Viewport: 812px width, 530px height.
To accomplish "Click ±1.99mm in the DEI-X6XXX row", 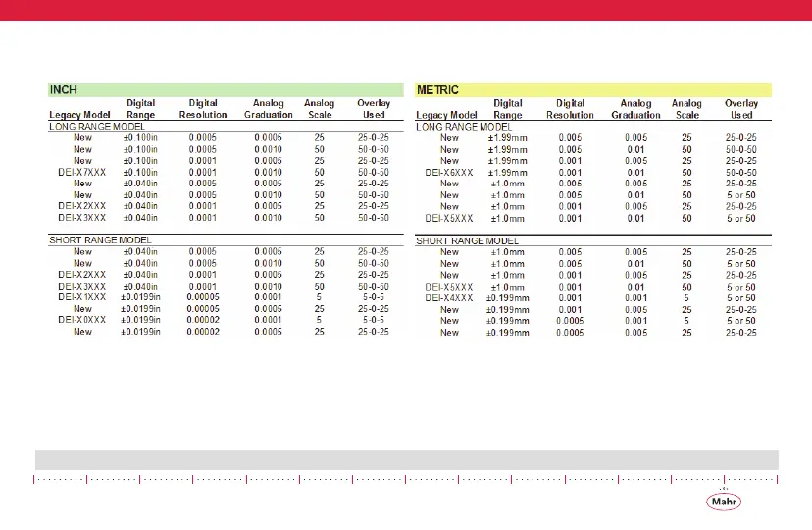I will pos(508,173).
